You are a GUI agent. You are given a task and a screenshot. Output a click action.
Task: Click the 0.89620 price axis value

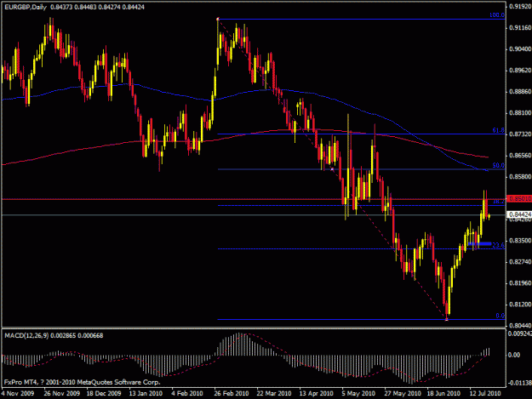(x=520, y=71)
